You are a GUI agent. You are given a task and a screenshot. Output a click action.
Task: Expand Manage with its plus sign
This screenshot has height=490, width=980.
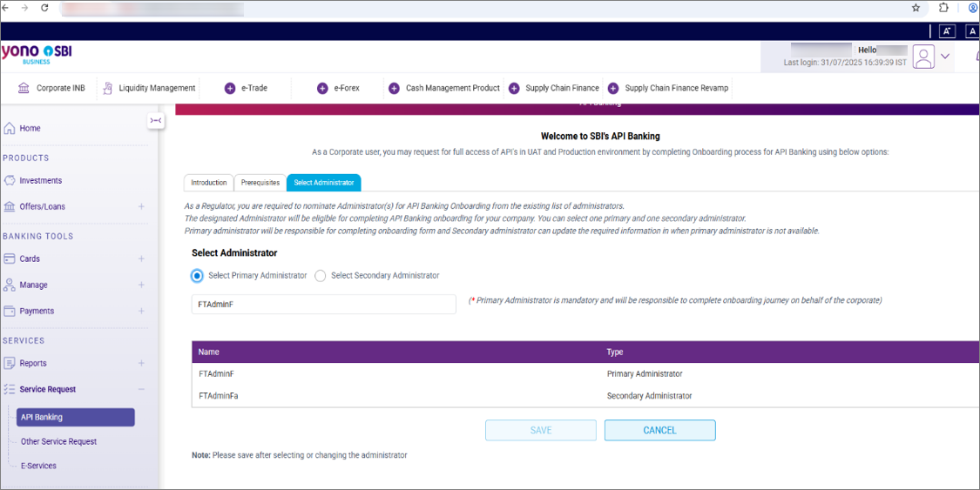[x=141, y=285]
